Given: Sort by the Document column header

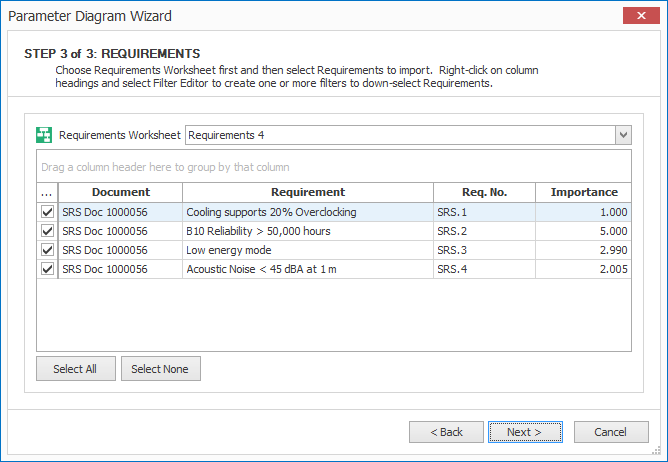Looking at the screenshot, I should [x=121, y=192].
